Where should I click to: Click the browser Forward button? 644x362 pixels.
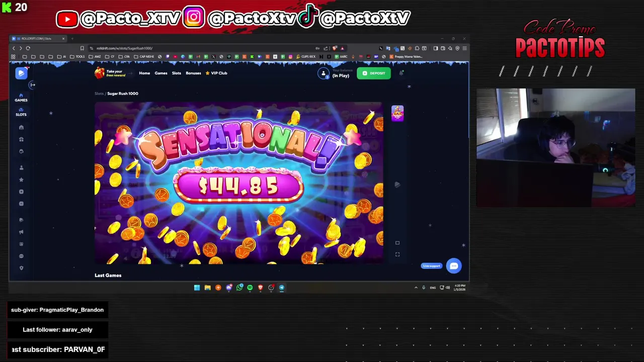(21, 48)
